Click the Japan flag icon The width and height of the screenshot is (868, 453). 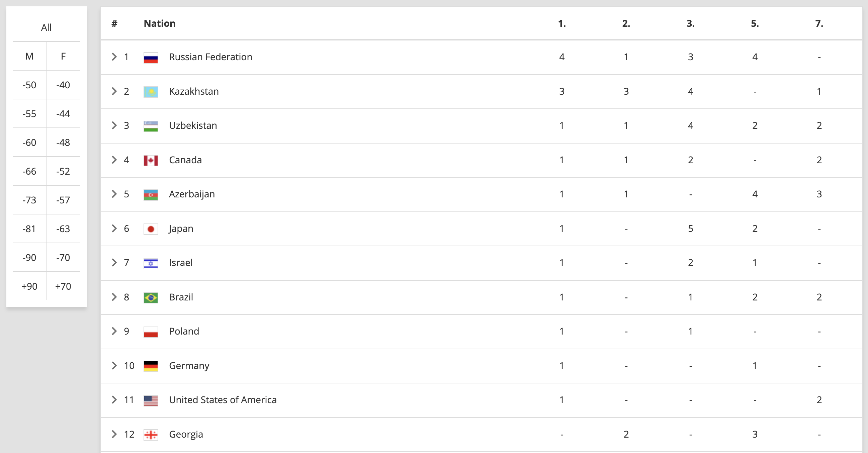pyautogui.click(x=151, y=229)
